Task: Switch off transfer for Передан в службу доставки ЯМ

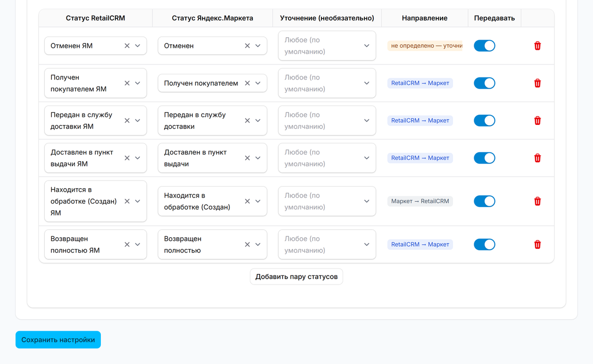Action: click(484, 121)
